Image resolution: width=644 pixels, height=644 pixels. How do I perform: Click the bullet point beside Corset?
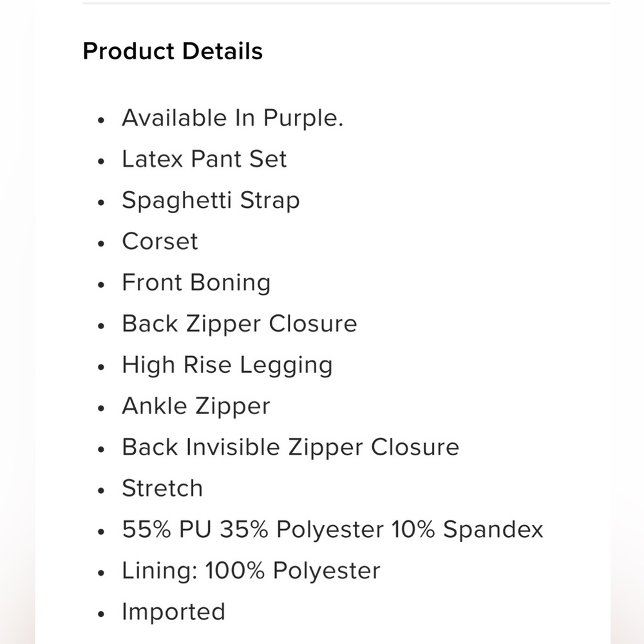coord(100,244)
